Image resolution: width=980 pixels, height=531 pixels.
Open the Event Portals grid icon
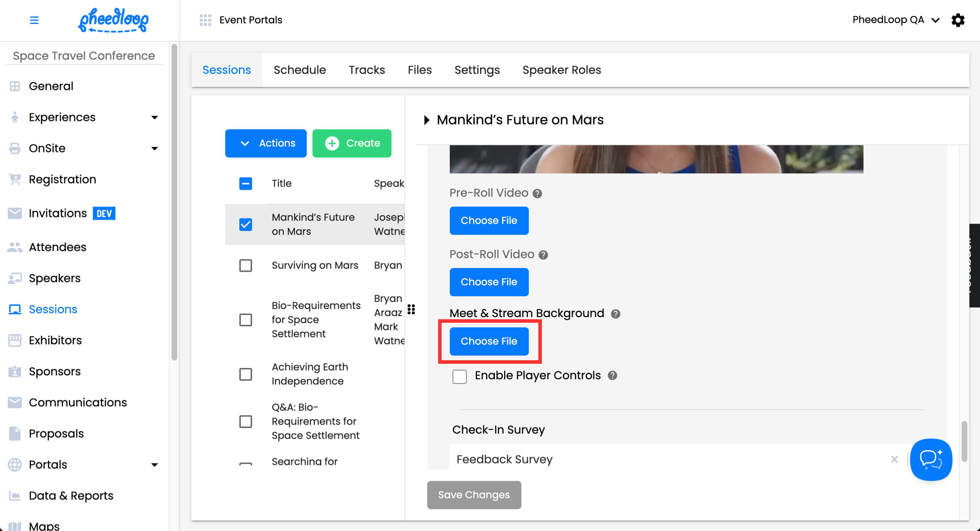coord(205,20)
